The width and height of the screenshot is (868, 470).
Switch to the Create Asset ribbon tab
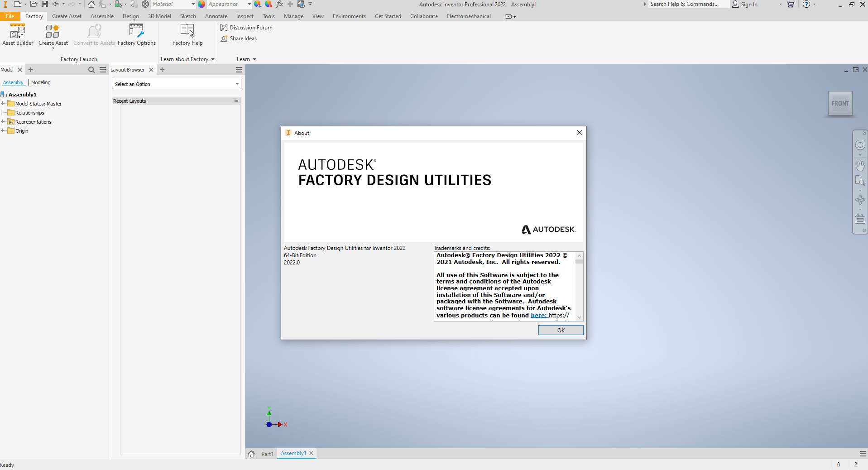coord(67,16)
